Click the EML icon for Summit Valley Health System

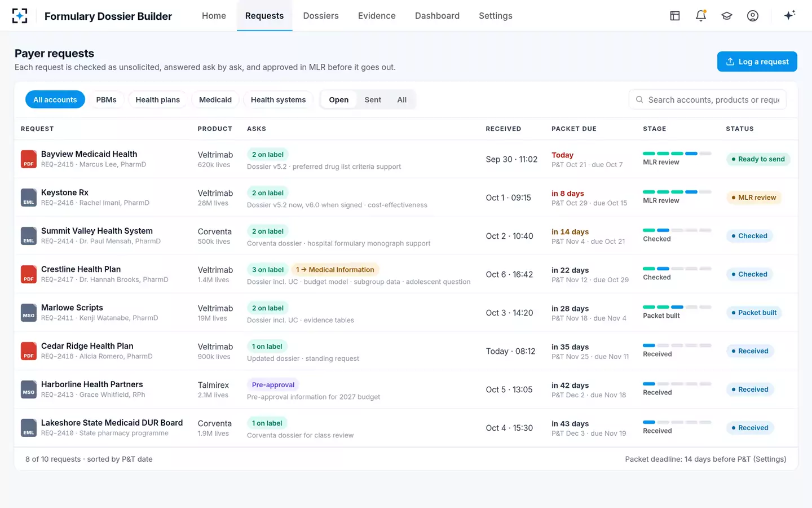[x=29, y=236]
